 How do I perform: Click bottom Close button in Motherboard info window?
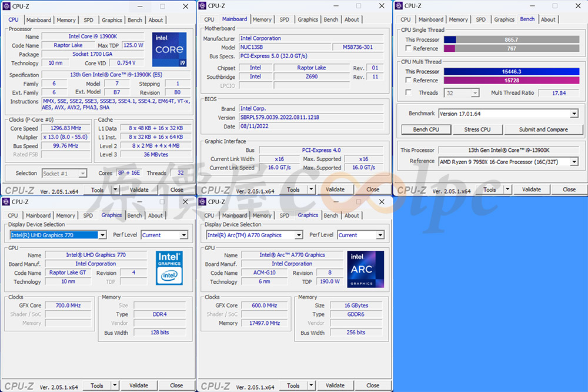pos(373,190)
